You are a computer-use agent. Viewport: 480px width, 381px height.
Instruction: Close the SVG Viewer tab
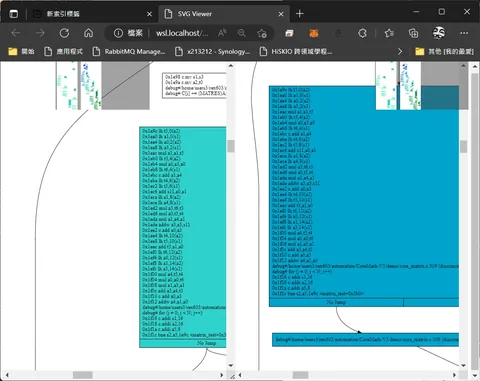pyautogui.click(x=281, y=14)
